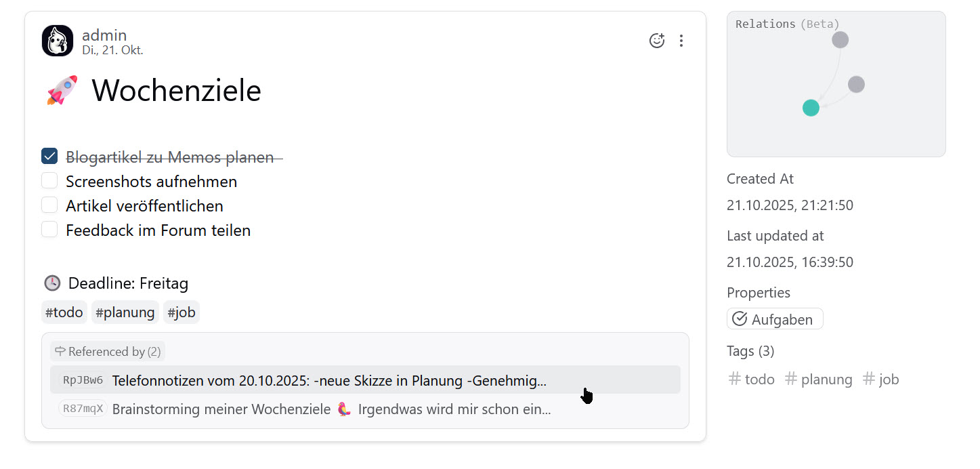Uncheck 'Blogartikel zu Memos planen' checkbox

point(49,157)
